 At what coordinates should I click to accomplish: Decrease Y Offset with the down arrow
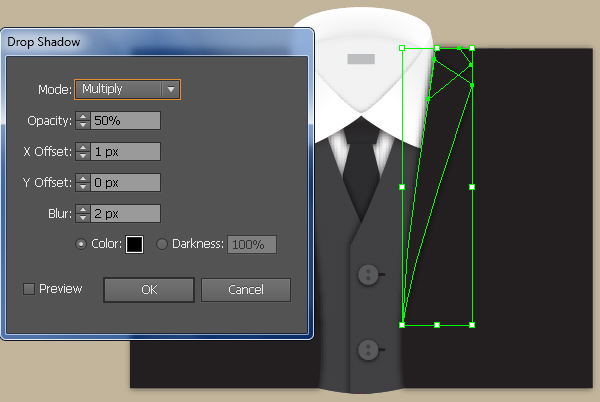pos(83,187)
